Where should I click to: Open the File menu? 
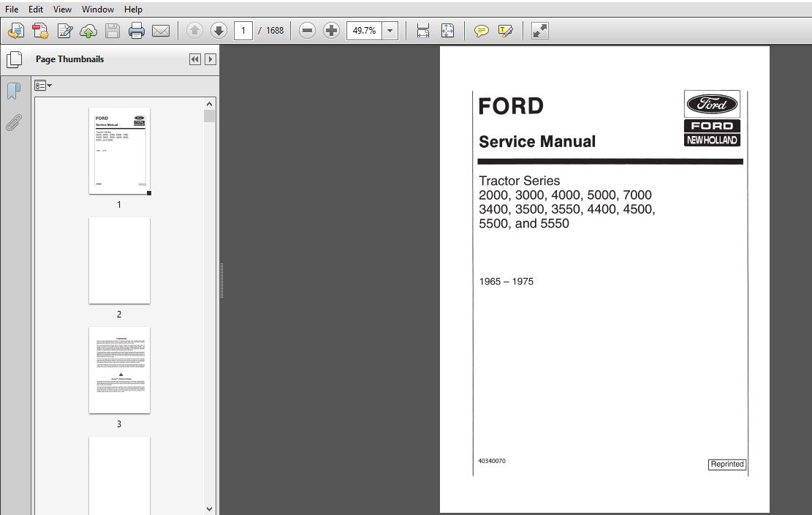click(12, 10)
